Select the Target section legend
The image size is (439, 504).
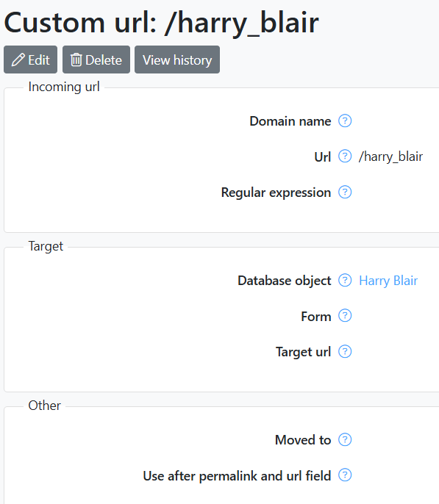coord(46,247)
